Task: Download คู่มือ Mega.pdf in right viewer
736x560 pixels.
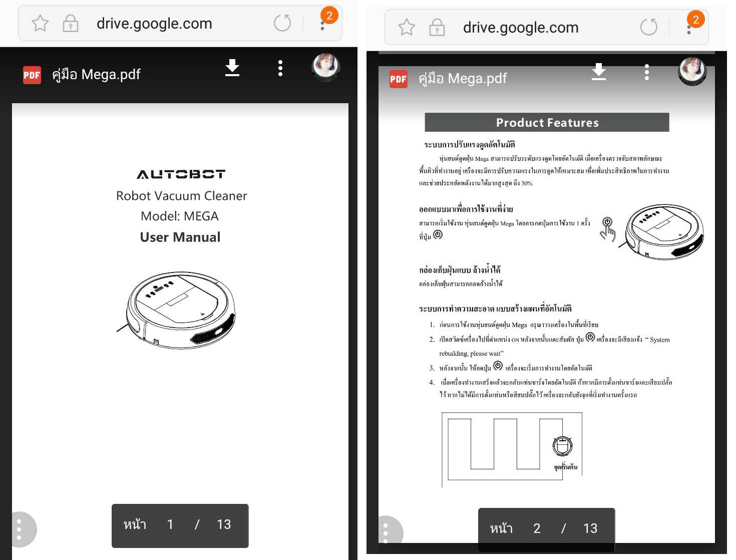Action: pyautogui.click(x=599, y=72)
